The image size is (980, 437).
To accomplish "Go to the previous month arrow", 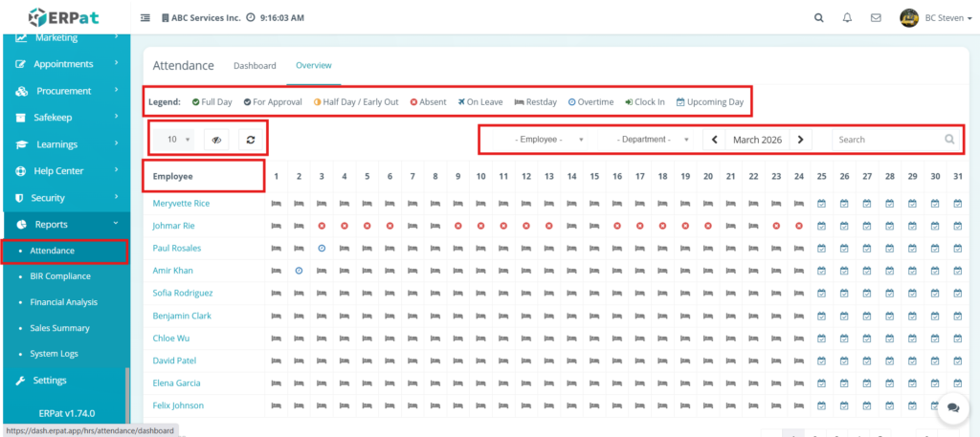I will pos(715,140).
